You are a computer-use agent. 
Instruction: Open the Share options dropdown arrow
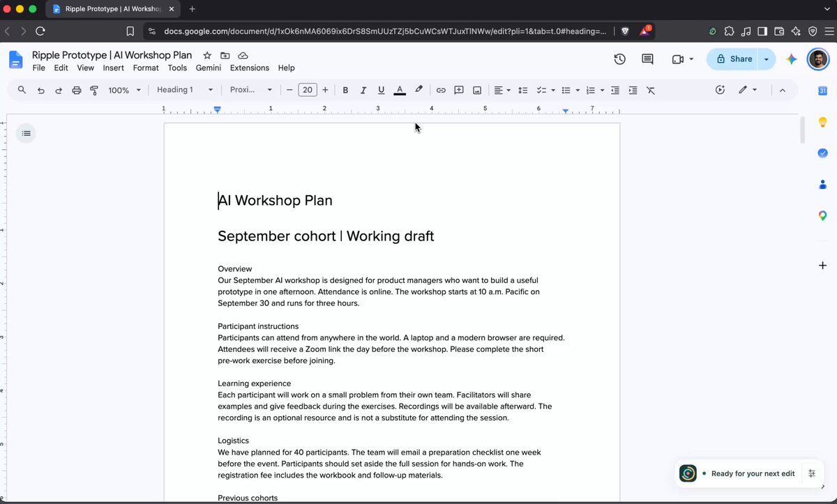767,59
